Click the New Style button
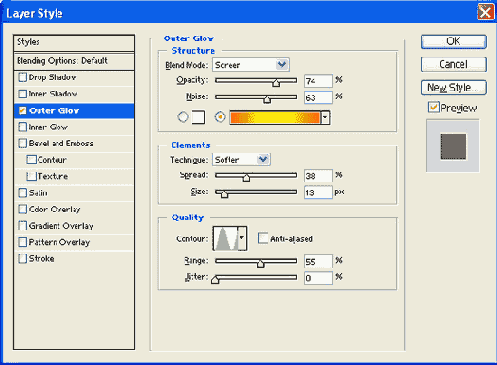 454,87
